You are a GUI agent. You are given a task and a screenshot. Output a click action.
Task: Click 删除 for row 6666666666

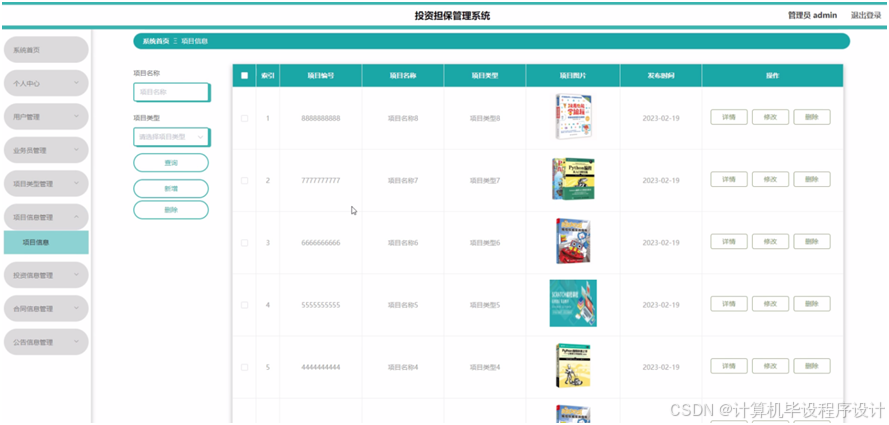(811, 241)
